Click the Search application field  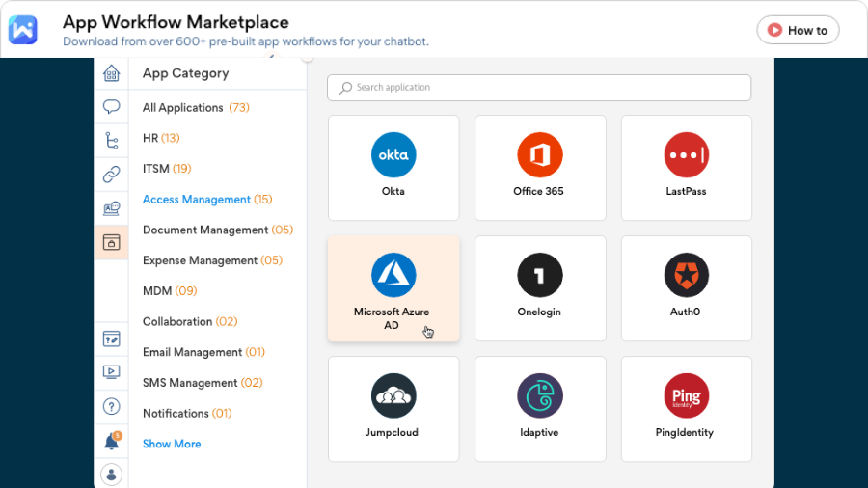[x=539, y=88]
